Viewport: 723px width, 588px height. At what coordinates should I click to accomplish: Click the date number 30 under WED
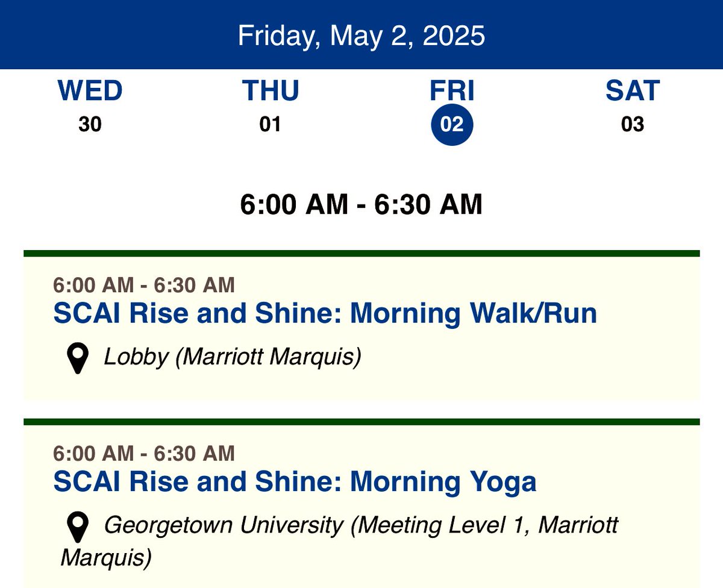coord(90,125)
